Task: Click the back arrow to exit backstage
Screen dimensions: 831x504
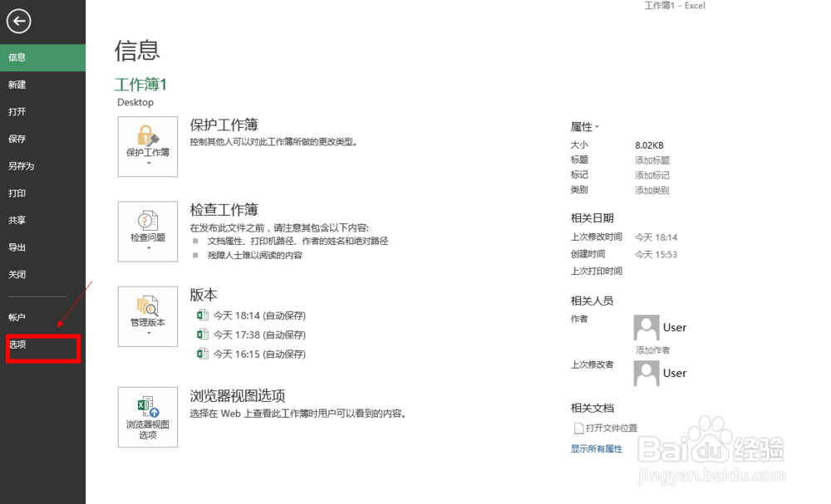Action: coord(19,22)
